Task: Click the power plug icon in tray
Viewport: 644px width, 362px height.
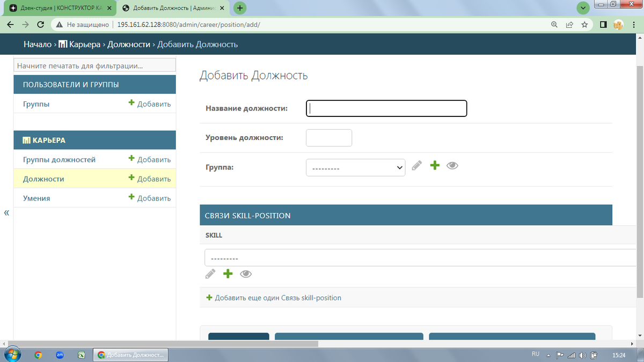Action: (x=594, y=355)
